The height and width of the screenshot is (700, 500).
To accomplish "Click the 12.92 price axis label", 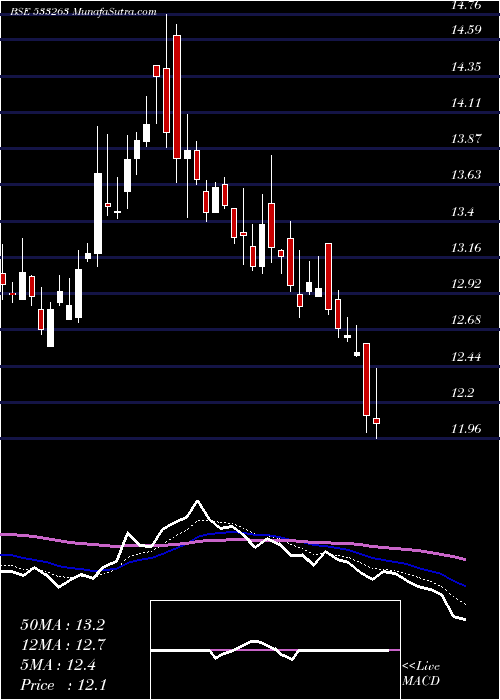I will pyautogui.click(x=466, y=283).
